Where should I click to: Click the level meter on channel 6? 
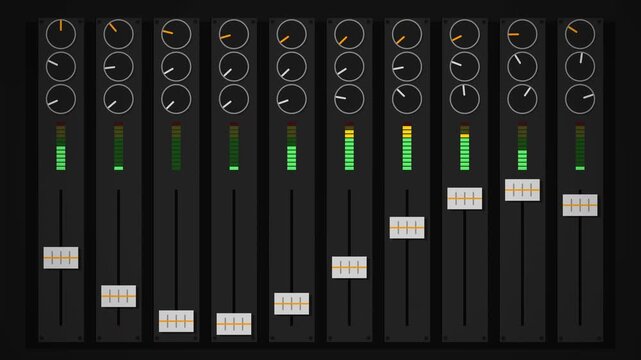(349, 146)
